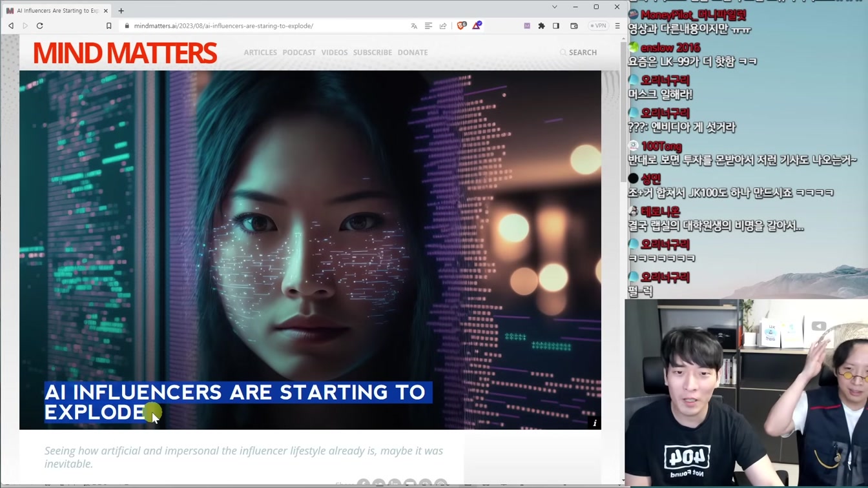Click the highlighted headline 'AI INFLUENCERS ARE STARTING TO EXPLODE'

coord(238,402)
